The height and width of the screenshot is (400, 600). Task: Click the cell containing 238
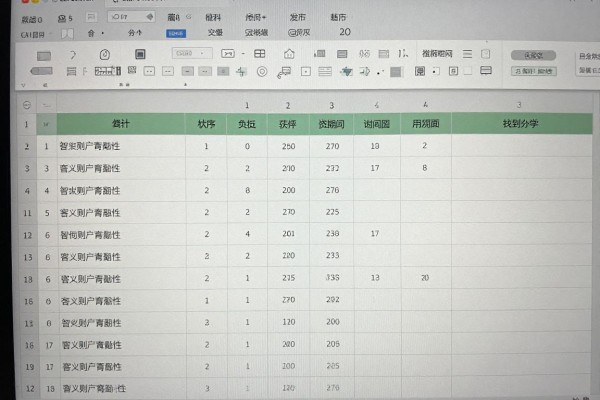(332, 233)
